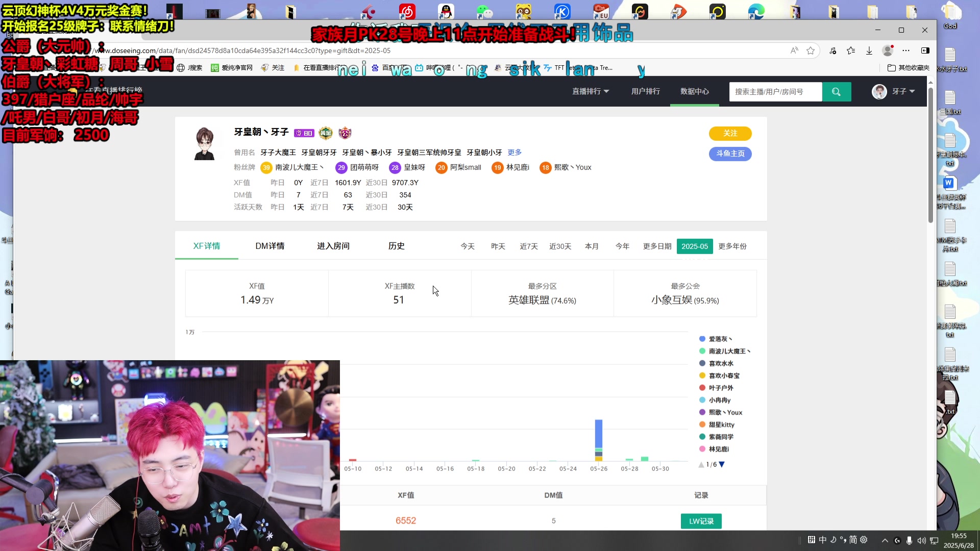
Task: Open the 更多日期 date picker
Action: pos(657,246)
